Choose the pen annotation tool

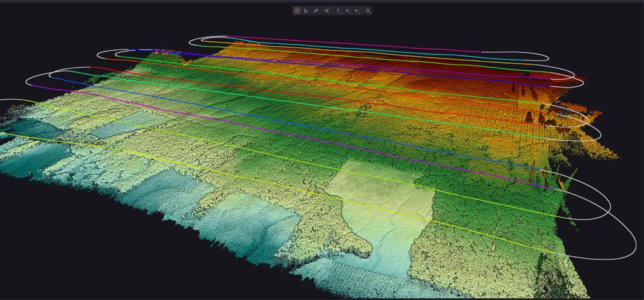point(316,10)
